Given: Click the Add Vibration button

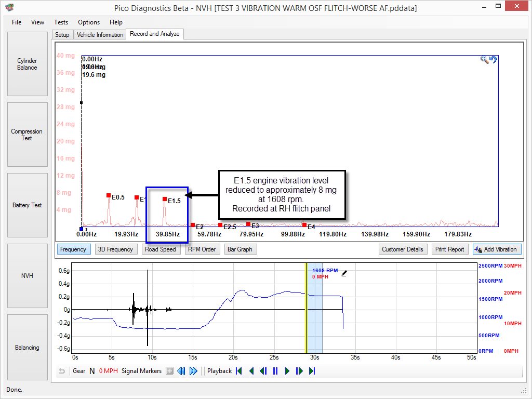Looking at the screenshot, I should [x=497, y=249].
